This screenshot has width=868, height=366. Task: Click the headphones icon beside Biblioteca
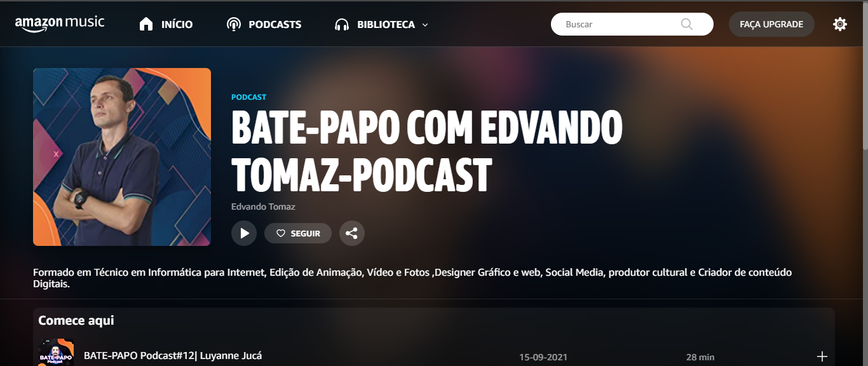pyautogui.click(x=342, y=25)
